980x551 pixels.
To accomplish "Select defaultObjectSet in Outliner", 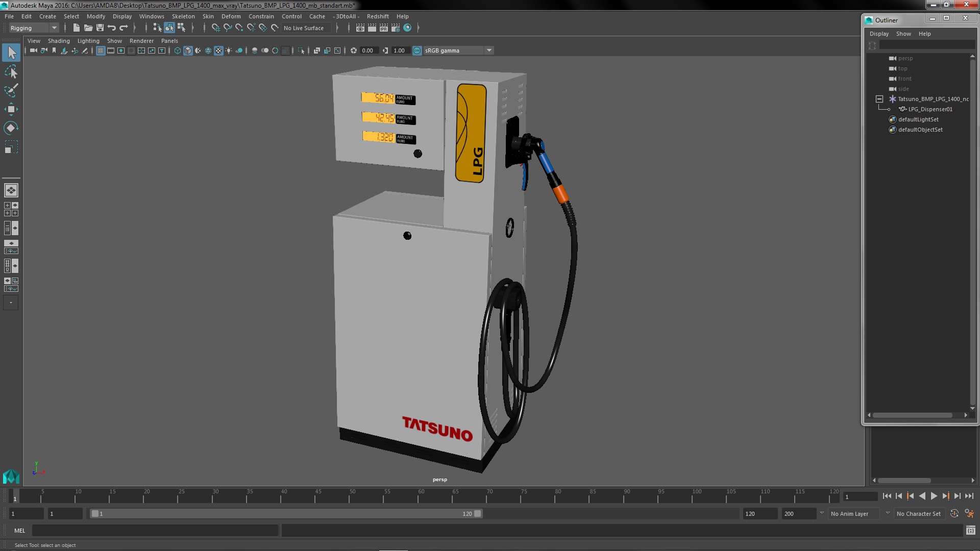I will [920, 130].
